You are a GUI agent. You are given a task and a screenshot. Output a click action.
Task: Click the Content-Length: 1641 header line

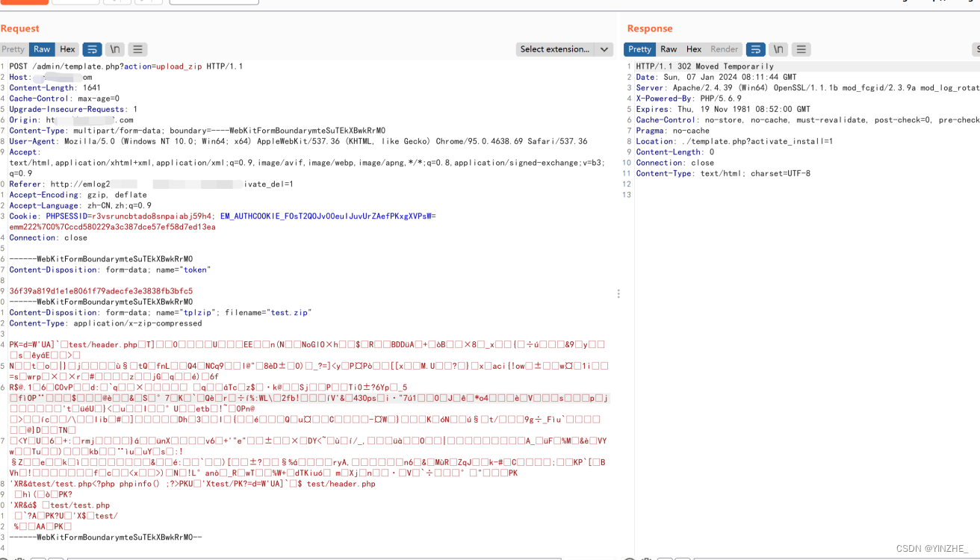tap(55, 88)
